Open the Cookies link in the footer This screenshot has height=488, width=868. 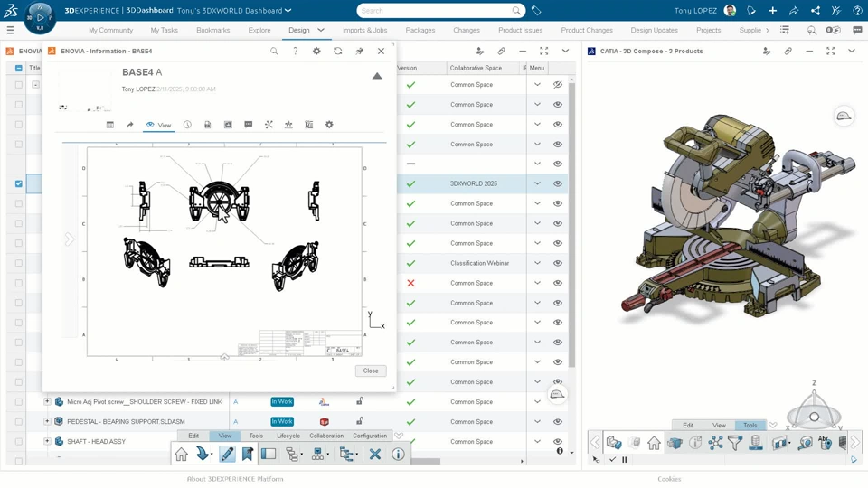pos(669,479)
